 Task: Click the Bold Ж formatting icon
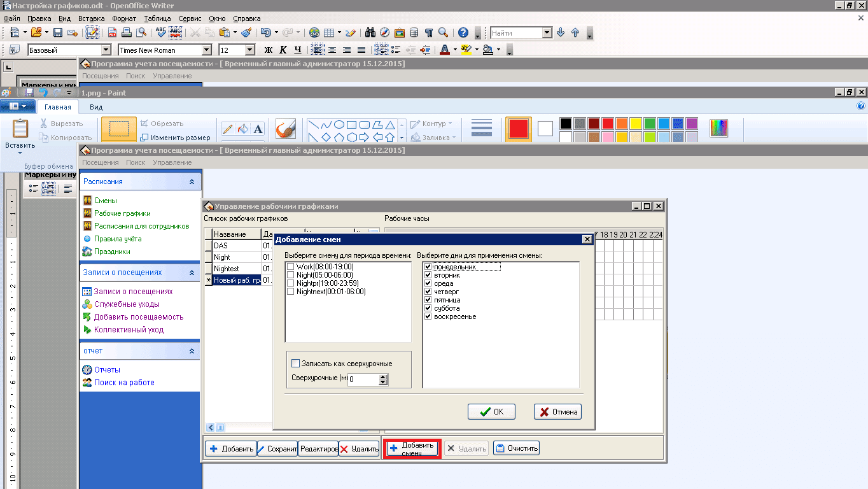(268, 50)
